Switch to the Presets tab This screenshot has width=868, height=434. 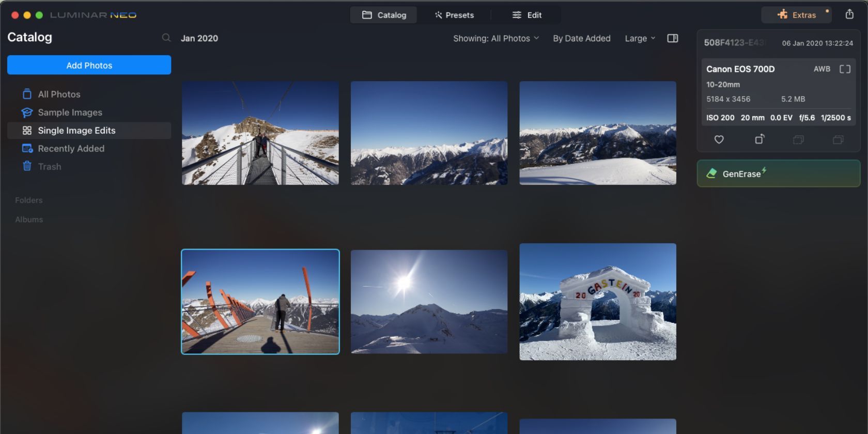454,15
